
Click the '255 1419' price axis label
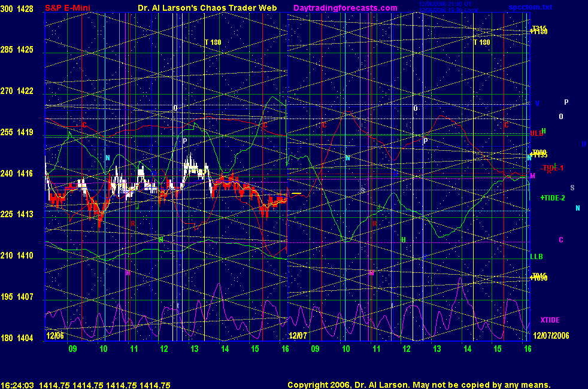point(17,132)
